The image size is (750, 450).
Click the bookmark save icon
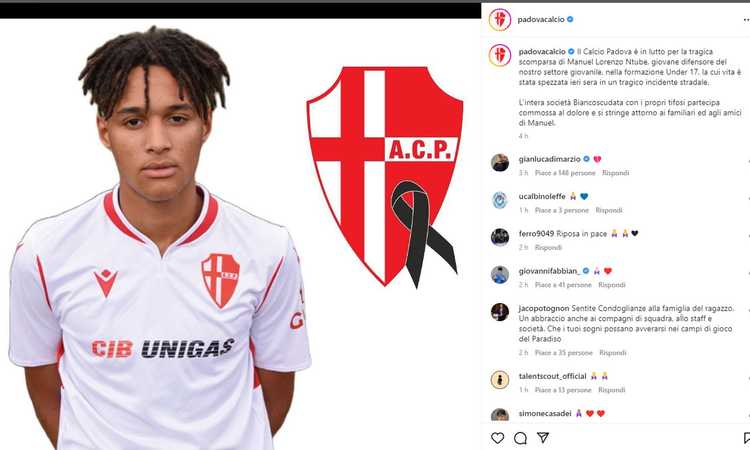(747, 438)
